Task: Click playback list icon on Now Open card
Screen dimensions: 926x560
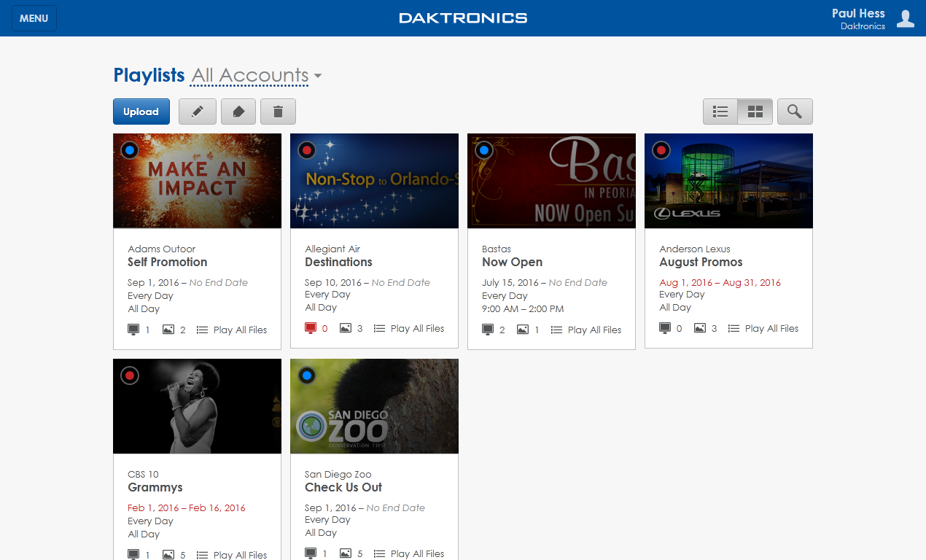Action: 556,330
